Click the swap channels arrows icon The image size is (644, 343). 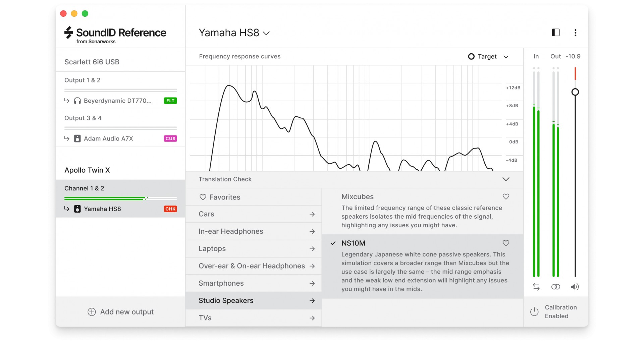pos(536,287)
